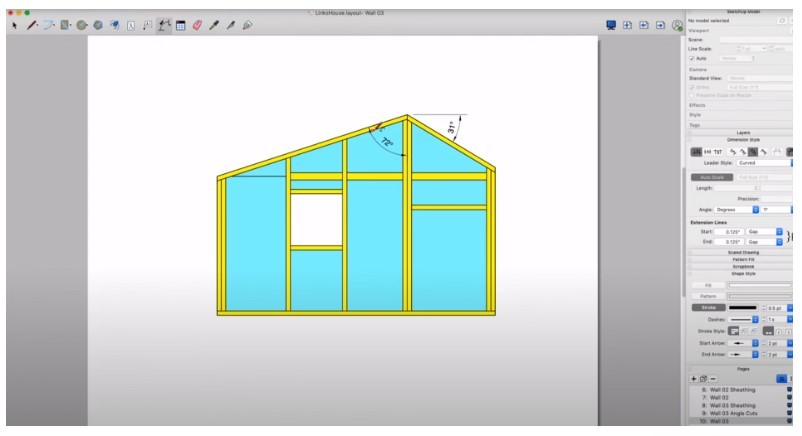Open the Standard View dropdown
This screenshot has width=802, height=436.
pyautogui.click(x=760, y=78)
